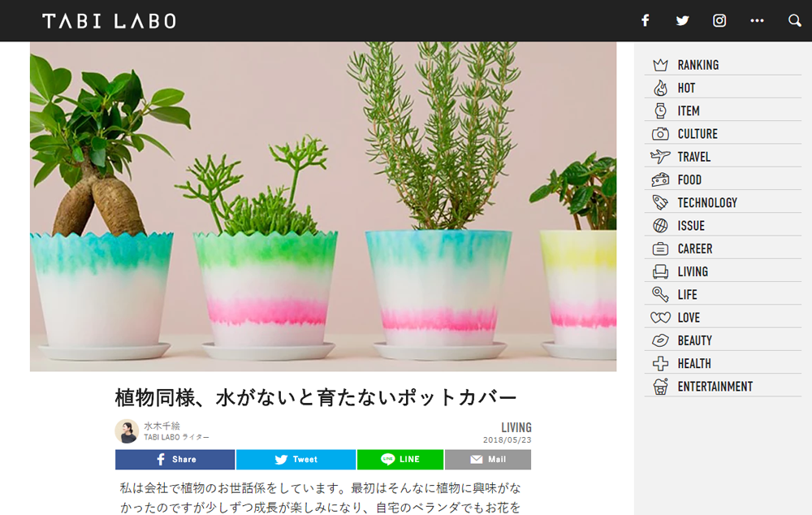Open the Instagram icon in header

(x=719, y=21)
